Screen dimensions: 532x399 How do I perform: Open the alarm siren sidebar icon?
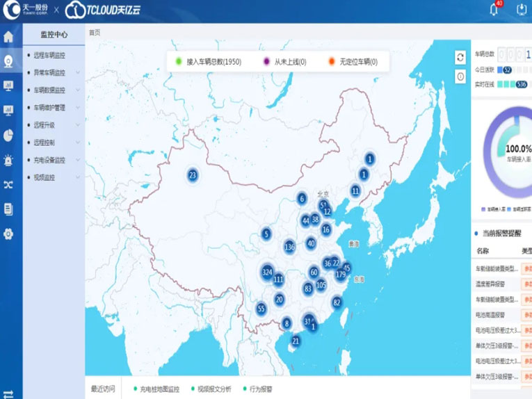[8, 160]
